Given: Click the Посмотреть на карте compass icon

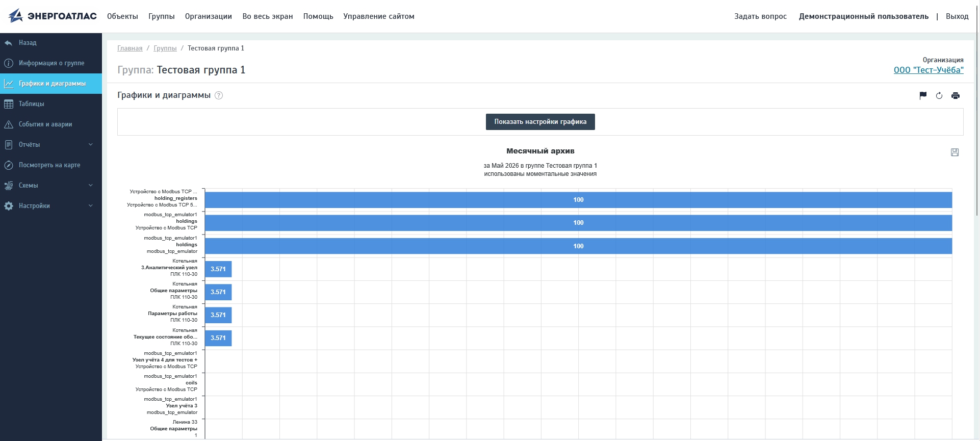Looking at the screenshot, I should click(9, 165).
